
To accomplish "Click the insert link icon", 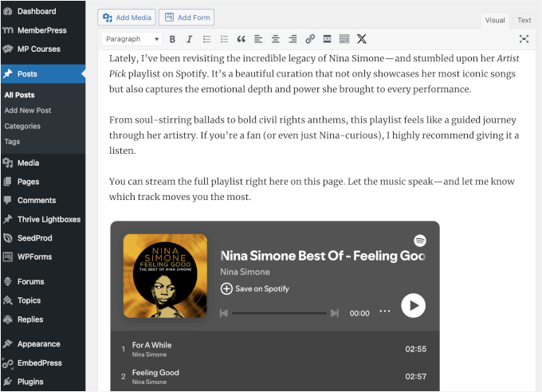I will [x=310, y=39].
